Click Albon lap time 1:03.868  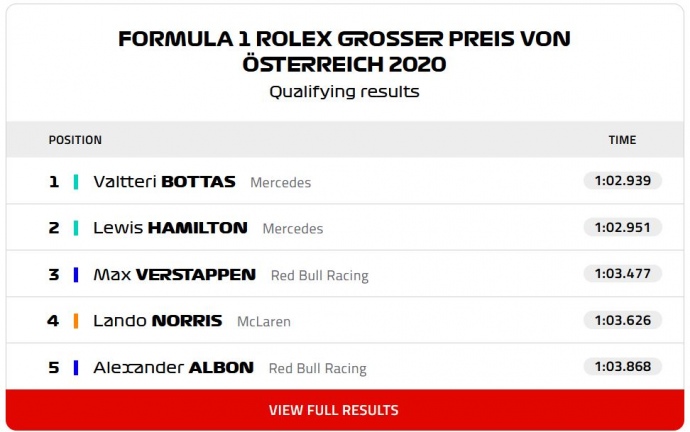[622, 367]
